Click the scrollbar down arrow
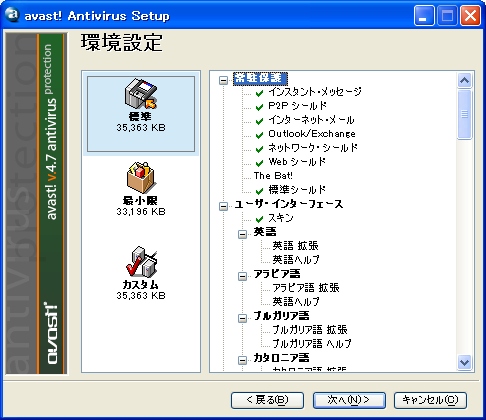486x420 pixels. [464, 362]
